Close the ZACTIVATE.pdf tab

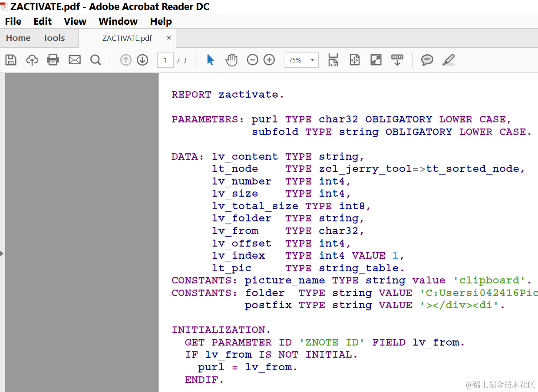tap(169, 38)
